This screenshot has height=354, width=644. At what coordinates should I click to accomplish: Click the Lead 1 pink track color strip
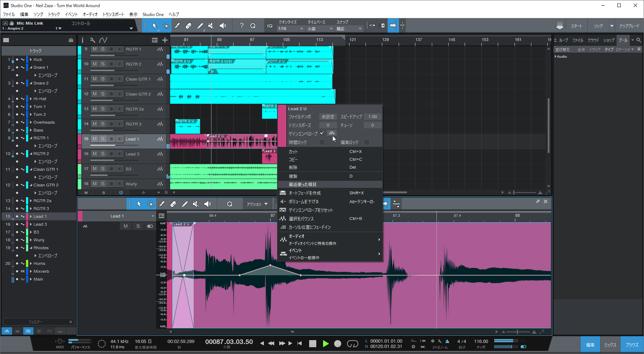coord(80,139)
